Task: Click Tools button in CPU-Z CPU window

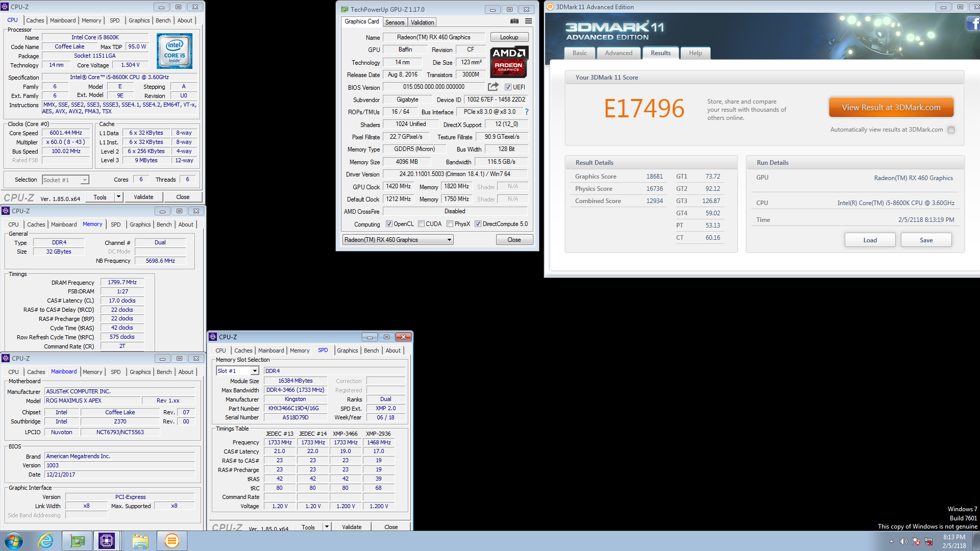Action: coord(100,197)
